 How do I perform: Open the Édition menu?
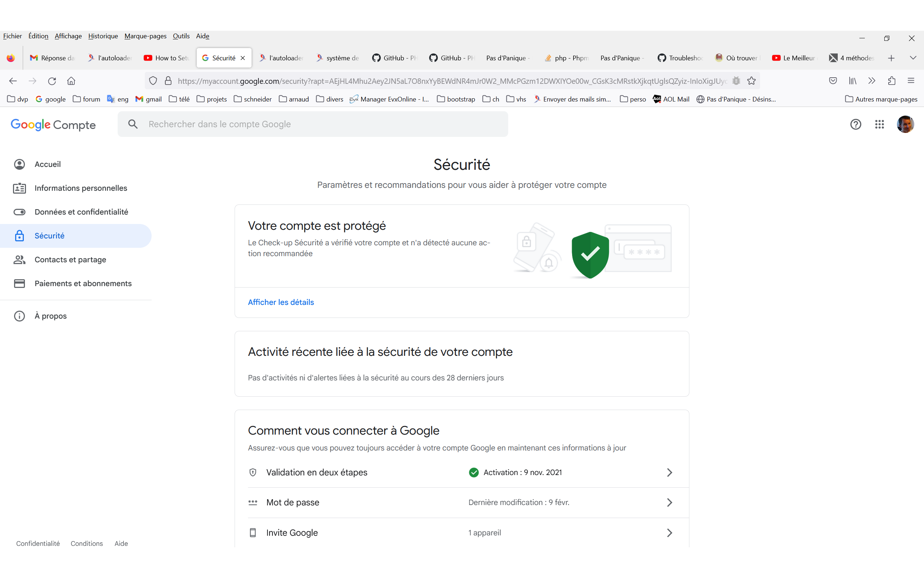point(39,36)
